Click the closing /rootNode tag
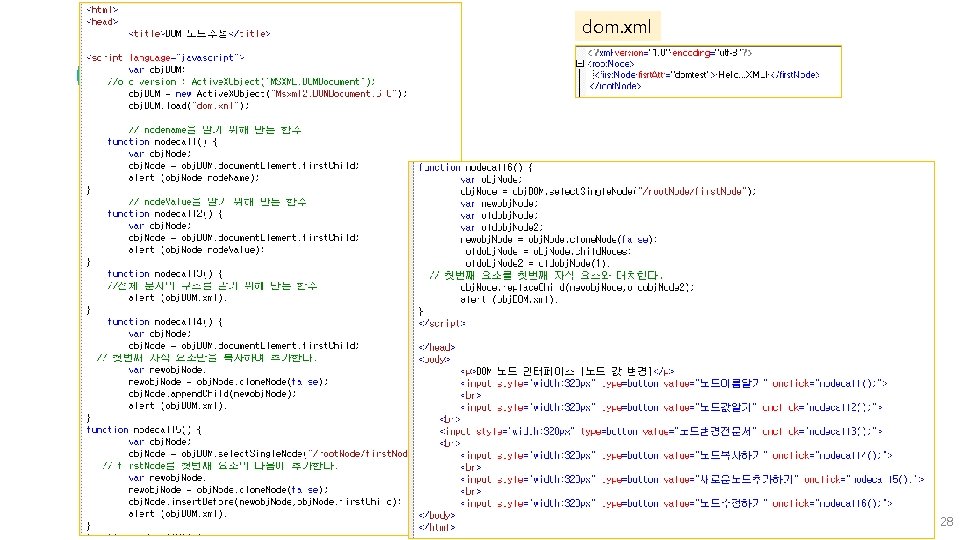The height and width of the screenshot is (540, 960). pos(615,86)
